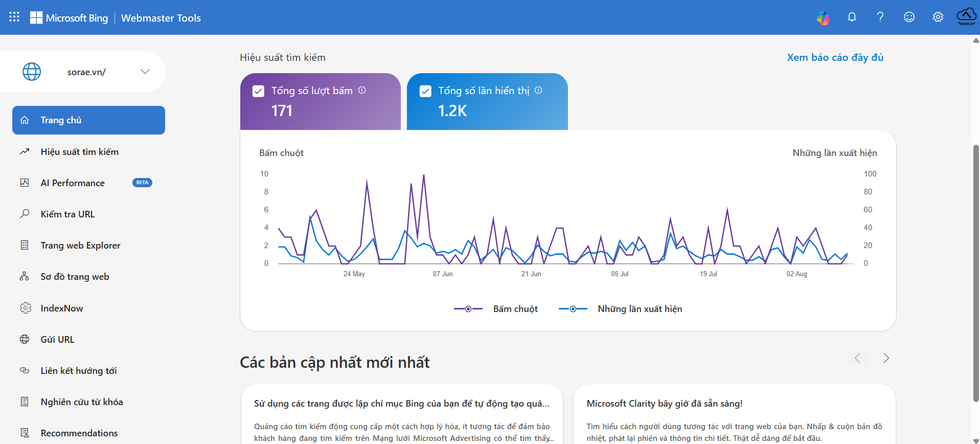The height and width of the screenshot is (444, 980).
Task: Open notifications bell icon
Action: pyautogui.click(x=852, y=17)
